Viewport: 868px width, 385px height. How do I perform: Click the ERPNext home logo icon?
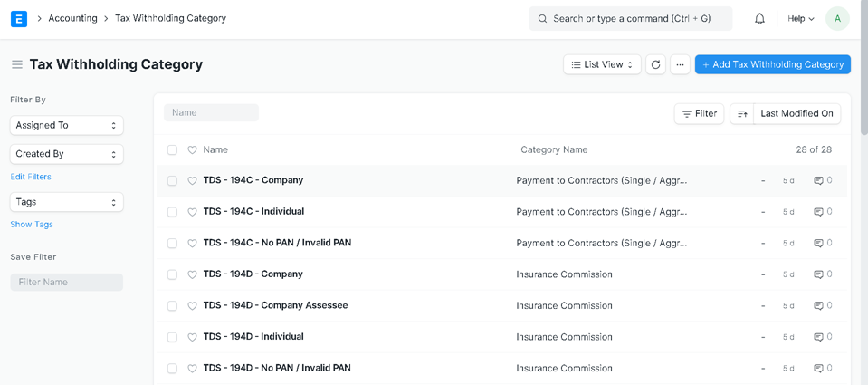pos(18,18)
